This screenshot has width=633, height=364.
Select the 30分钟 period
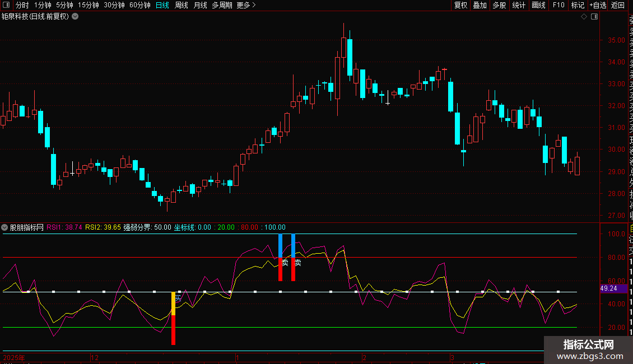[x=114, y=5]
